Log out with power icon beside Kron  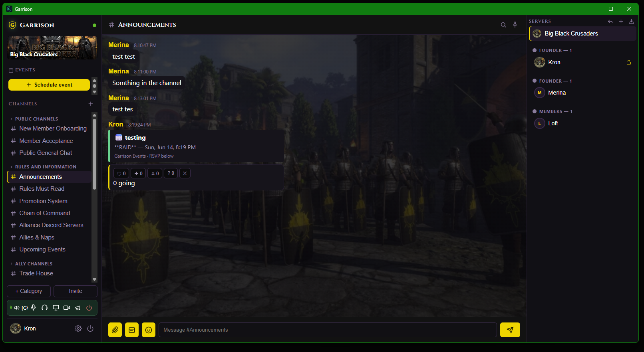coord(90,328)
